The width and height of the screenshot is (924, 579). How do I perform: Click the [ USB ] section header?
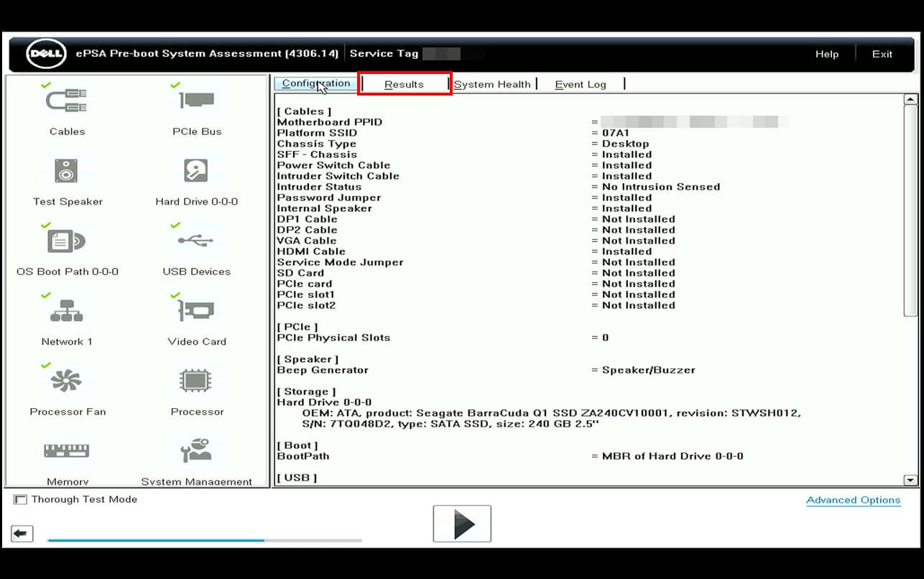tap(297, 478)
